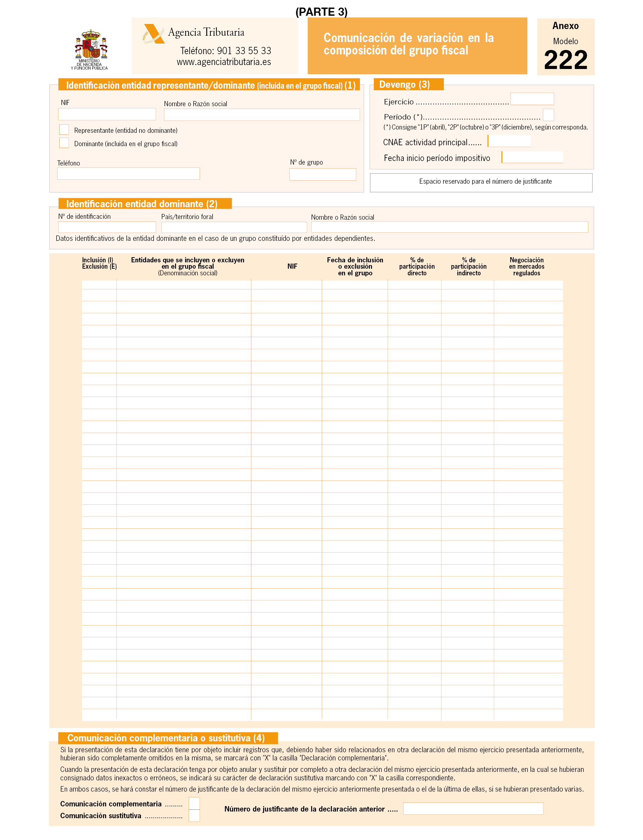The image size is (643, 840).
Task: Click the Identificación entidad dominante (2) heading
Action: (x=145, y=203)
